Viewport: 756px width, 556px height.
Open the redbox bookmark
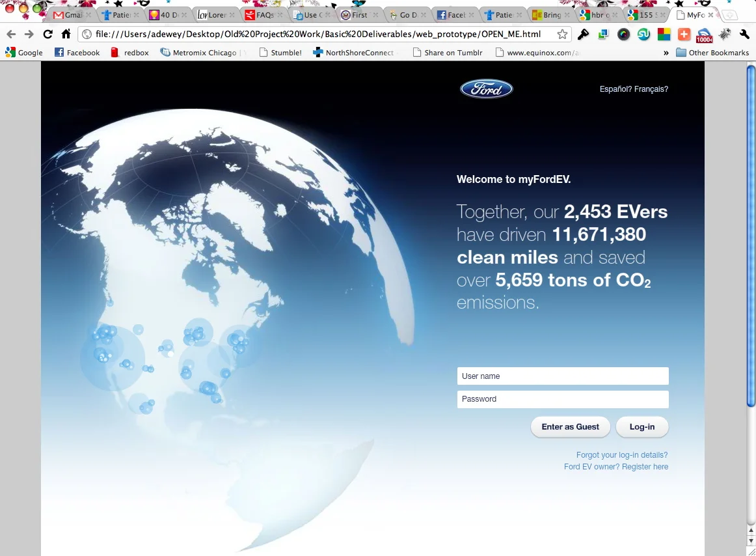coord(129,53)
